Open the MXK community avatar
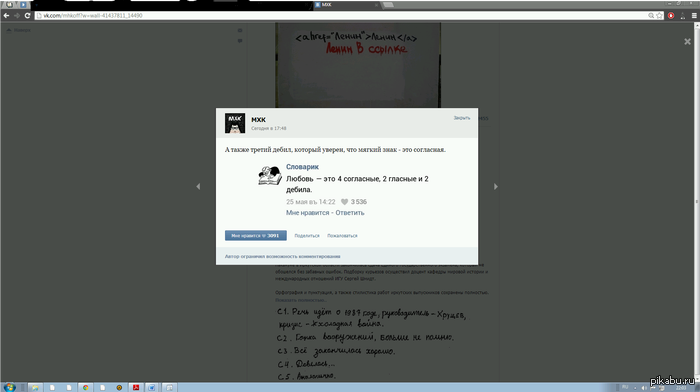Screen dimensions: 700x392 235,123
